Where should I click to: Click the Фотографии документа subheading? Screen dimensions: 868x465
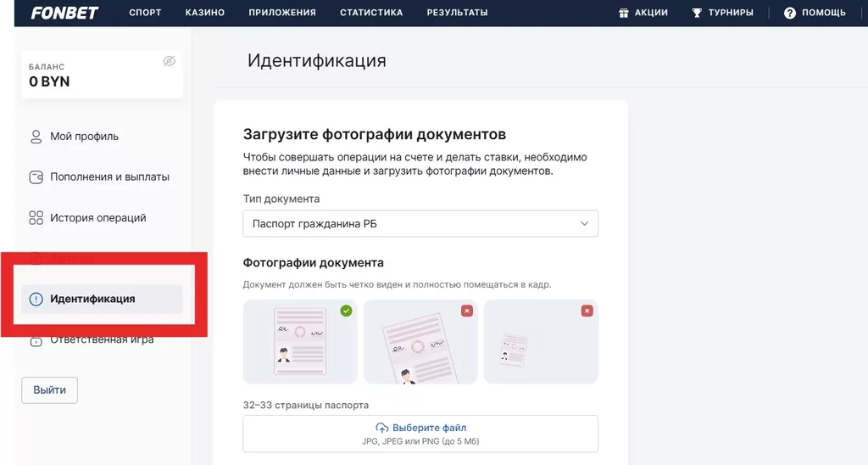tap(314, 263)
